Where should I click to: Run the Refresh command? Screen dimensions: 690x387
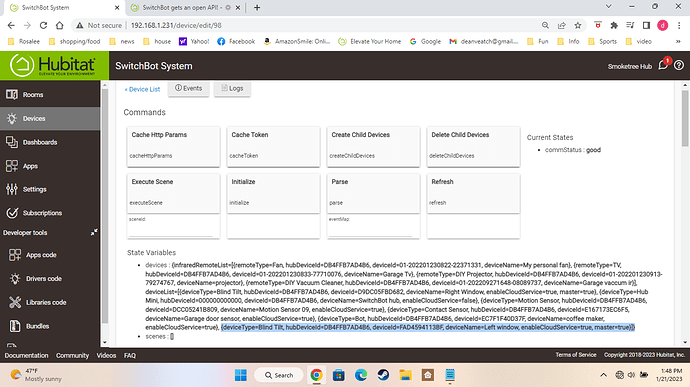coord(473,193)
